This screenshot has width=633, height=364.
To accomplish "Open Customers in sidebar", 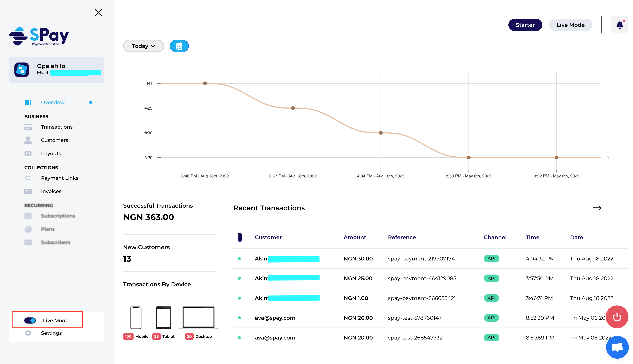I will (x=55, y=140).
